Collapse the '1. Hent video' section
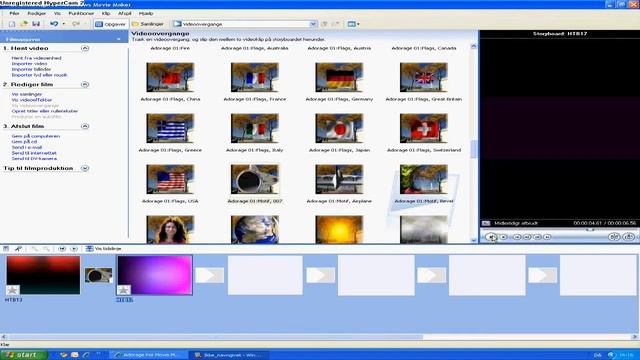 [x=85, y=48]
